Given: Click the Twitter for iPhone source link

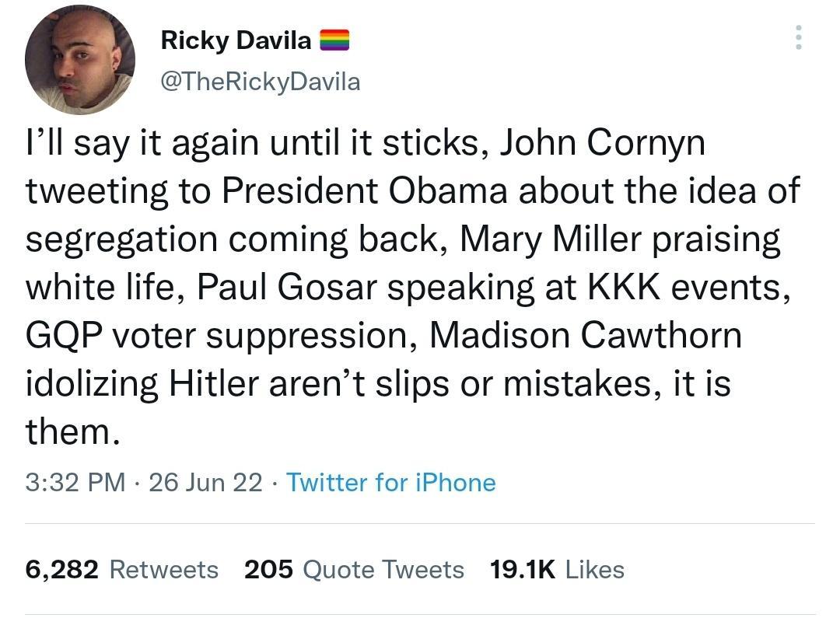Looking at the screenshot, I should coord(392,483).
